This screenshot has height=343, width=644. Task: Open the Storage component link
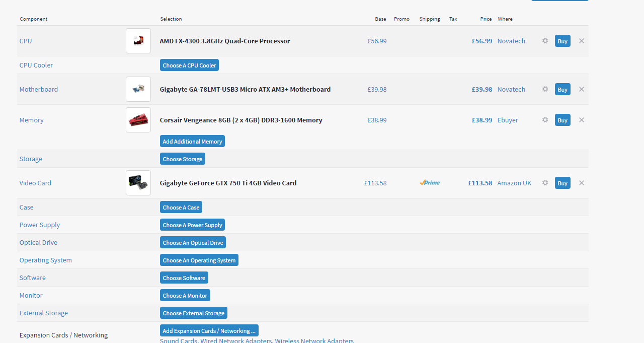click(31, 159)
